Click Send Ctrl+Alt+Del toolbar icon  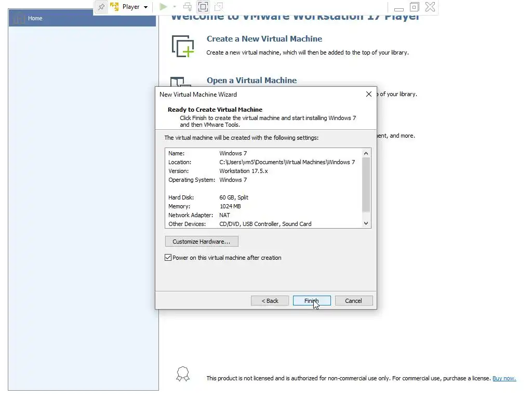[x=187, y=7]
